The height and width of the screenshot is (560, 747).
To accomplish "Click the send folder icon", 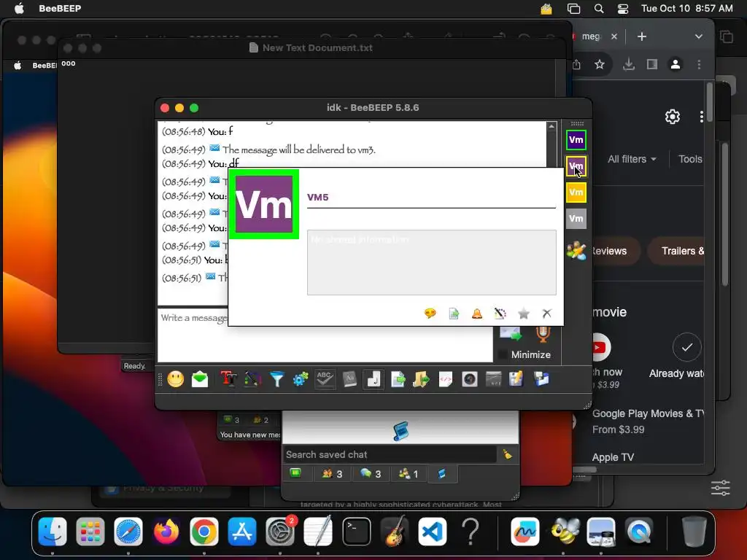I will click(x=421, y=379).
